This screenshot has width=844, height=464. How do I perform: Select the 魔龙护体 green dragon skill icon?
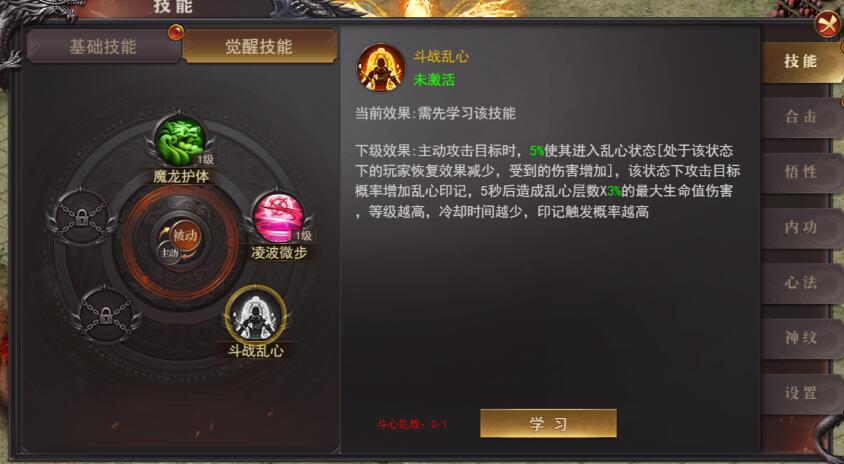click(x=180, y=141)
